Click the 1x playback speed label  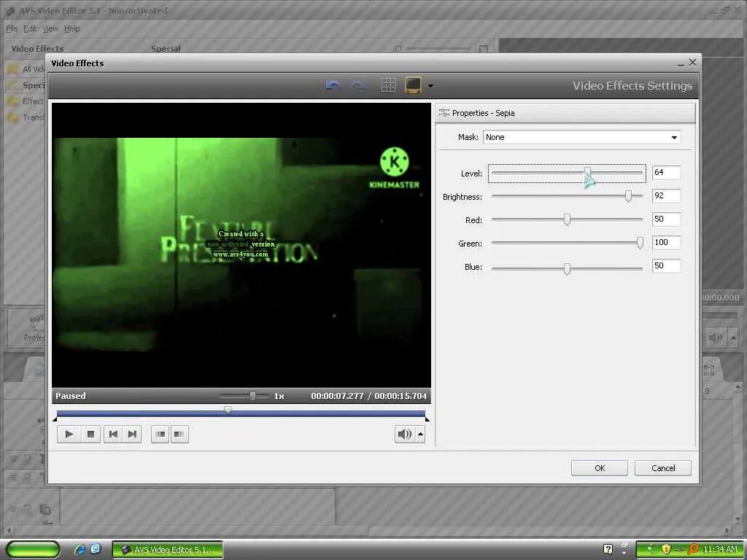click(x=279, y=396)
